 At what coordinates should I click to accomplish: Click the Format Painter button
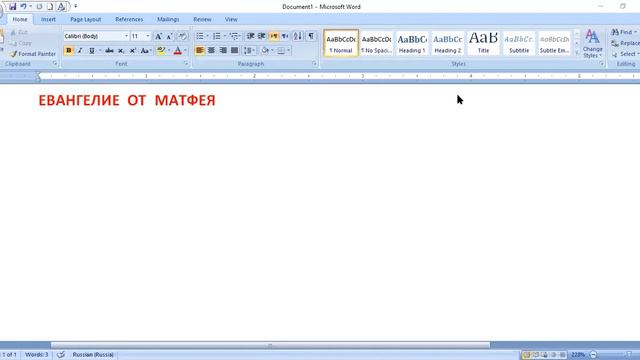pyautogui.click(x=33, y=54)
